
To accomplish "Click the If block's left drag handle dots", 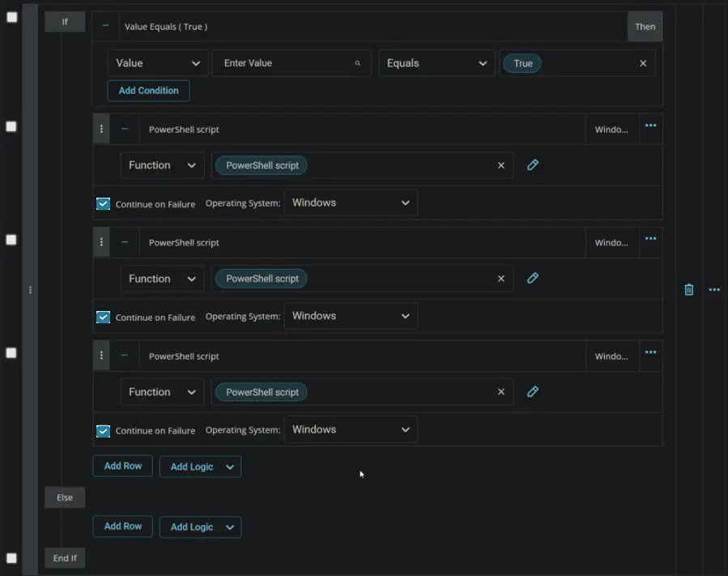I will (30, 290).
